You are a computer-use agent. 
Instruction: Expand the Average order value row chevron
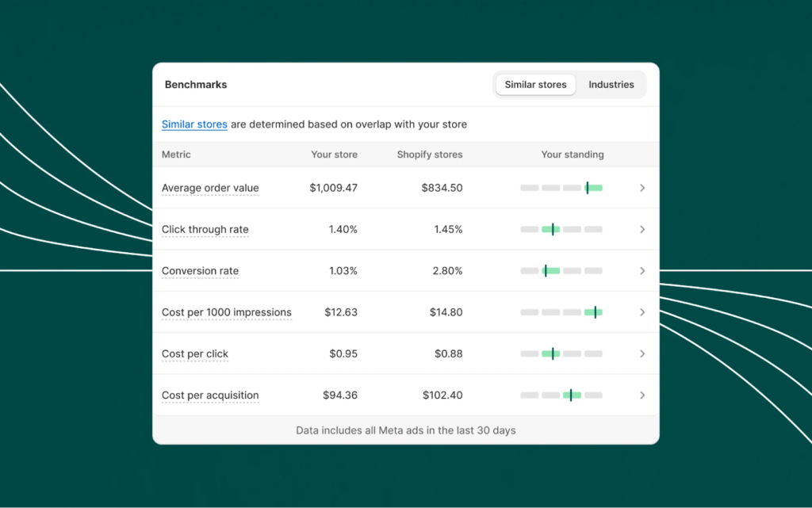[x=642, y=188]
